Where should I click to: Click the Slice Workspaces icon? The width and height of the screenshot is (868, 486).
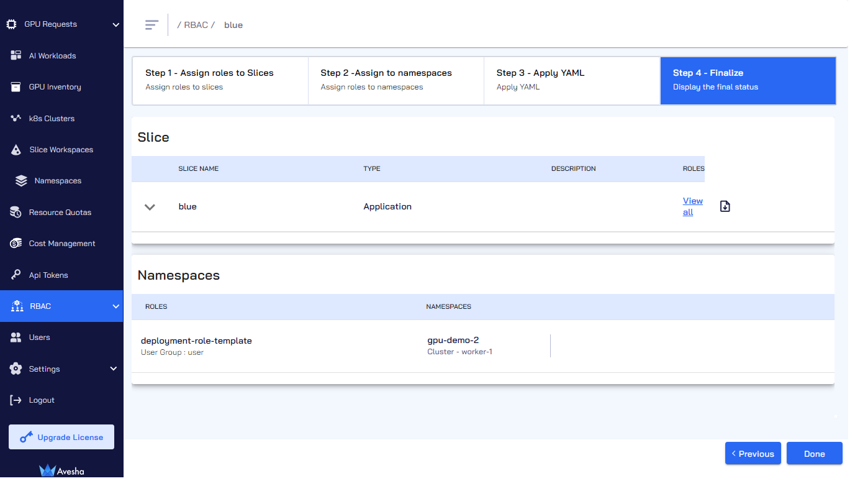pos(17,150)
